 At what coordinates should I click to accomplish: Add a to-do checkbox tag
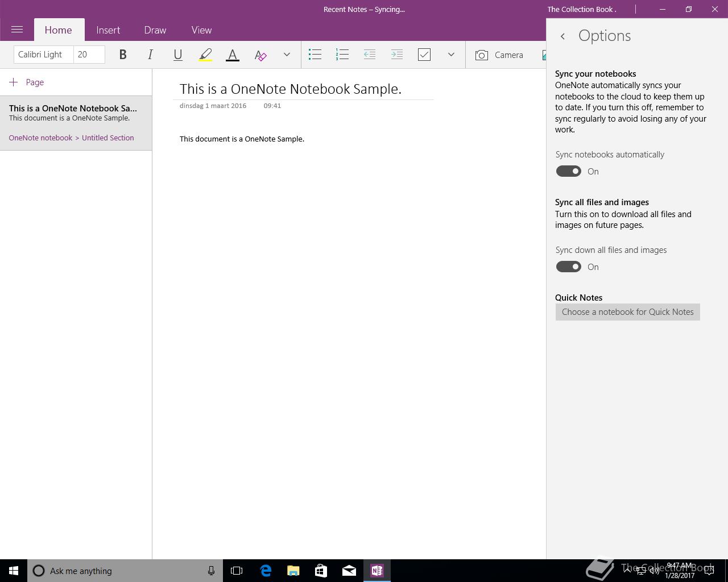(424, 55)
